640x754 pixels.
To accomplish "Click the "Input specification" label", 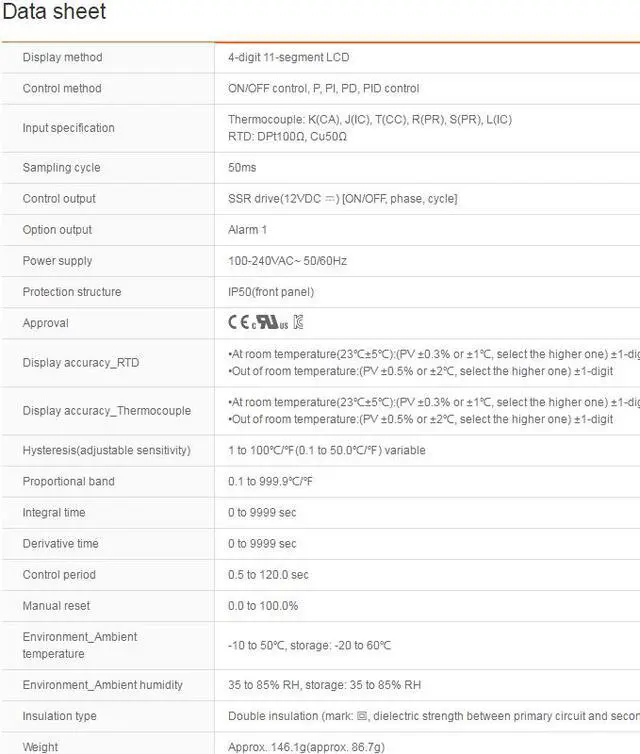I will (68, 128).
